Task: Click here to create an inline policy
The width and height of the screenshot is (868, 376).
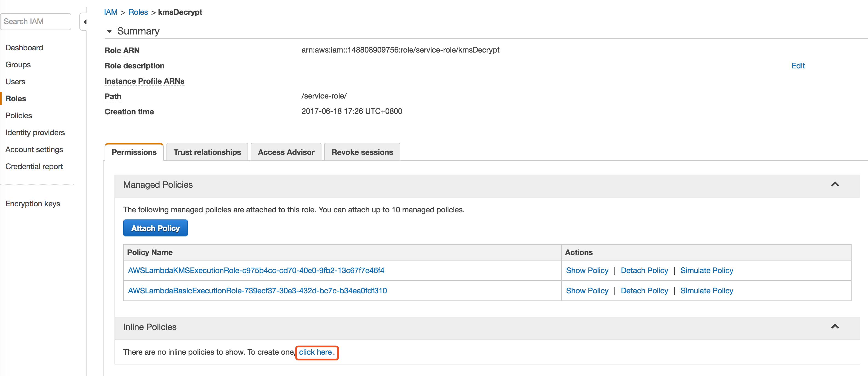Action: [315, 352]
